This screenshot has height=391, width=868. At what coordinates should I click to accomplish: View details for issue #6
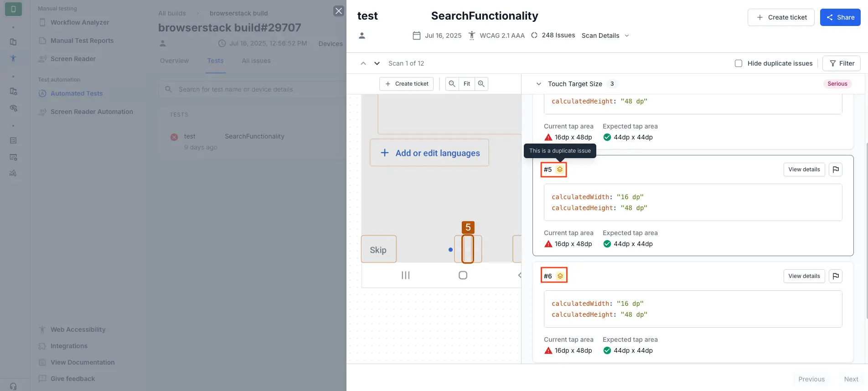point(804,276)
